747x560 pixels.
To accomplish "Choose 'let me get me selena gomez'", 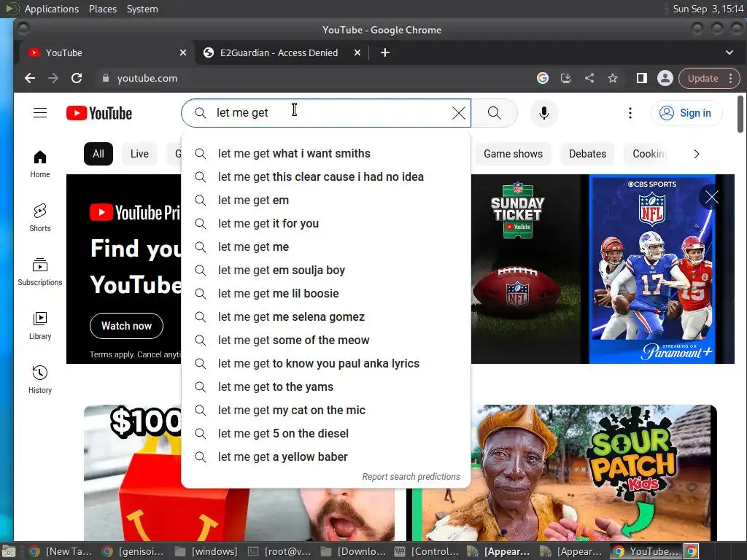I will tap(326, 316).
